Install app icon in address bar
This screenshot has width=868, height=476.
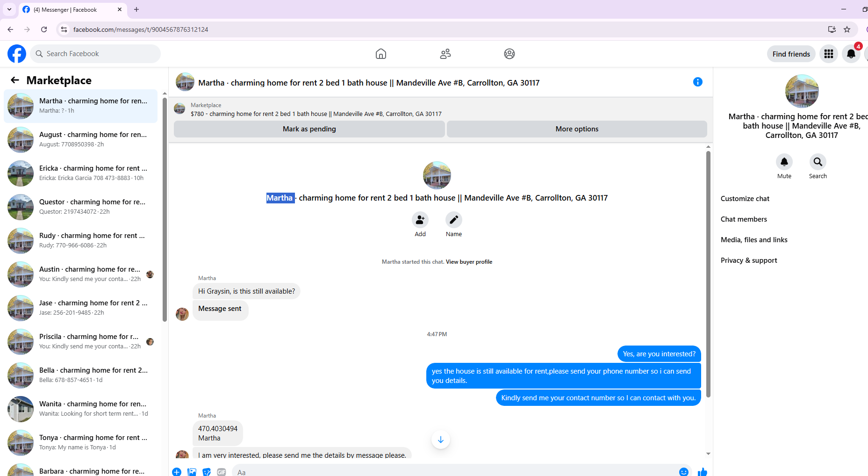(x=832, y=29)
